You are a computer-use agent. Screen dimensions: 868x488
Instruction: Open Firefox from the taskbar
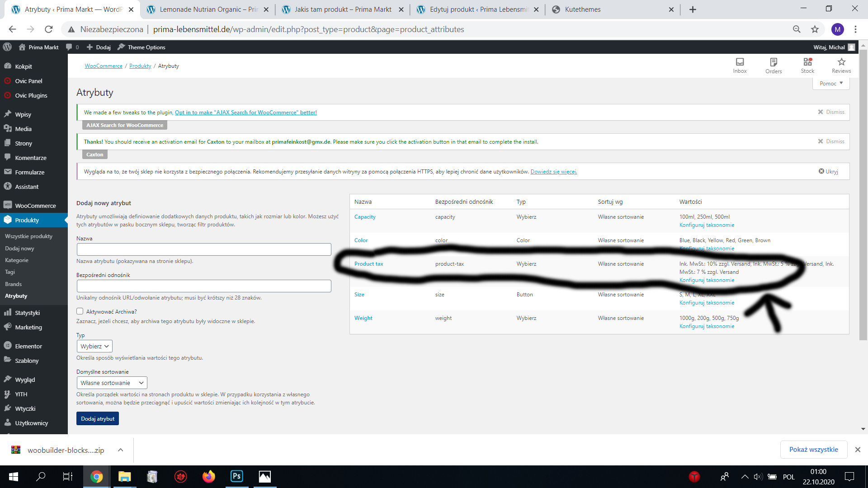(208, 476)
